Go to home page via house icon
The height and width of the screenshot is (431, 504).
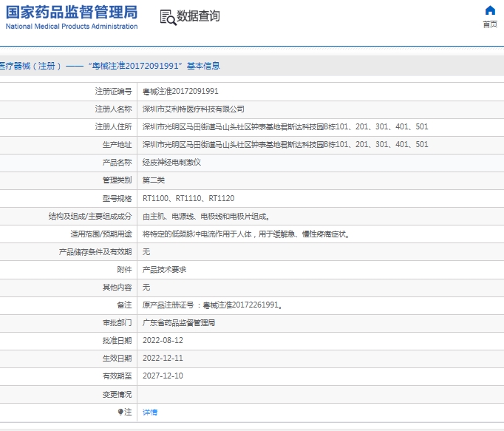click(x=490, y=10)
